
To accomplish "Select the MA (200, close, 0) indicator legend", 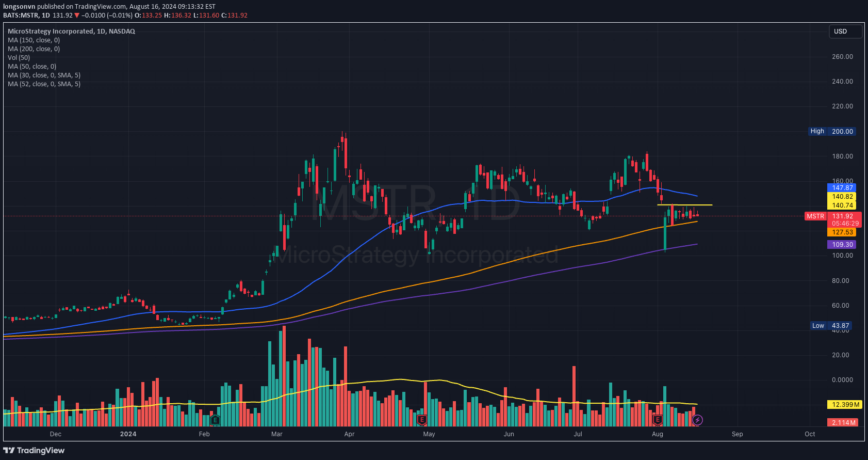I will pyautogui.click(x=34, y=49).
